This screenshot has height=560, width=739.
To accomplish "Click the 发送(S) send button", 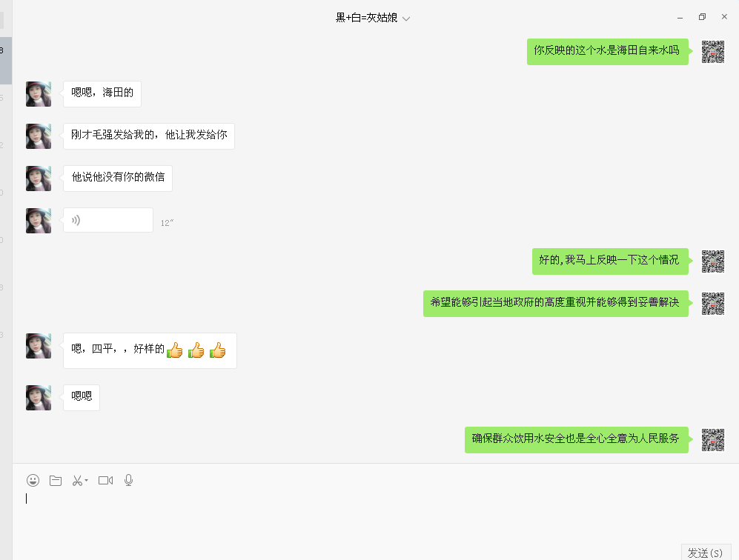I will coord(706,553).
